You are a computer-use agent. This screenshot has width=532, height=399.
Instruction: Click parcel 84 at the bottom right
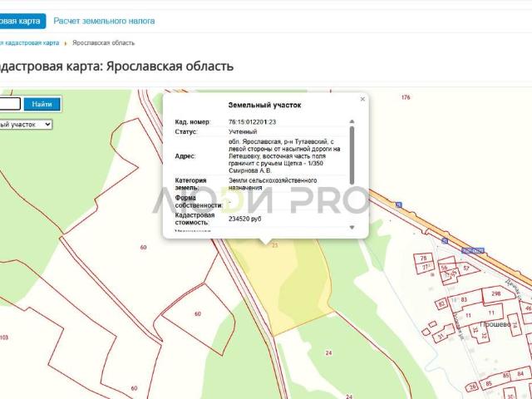click(520, 374)
